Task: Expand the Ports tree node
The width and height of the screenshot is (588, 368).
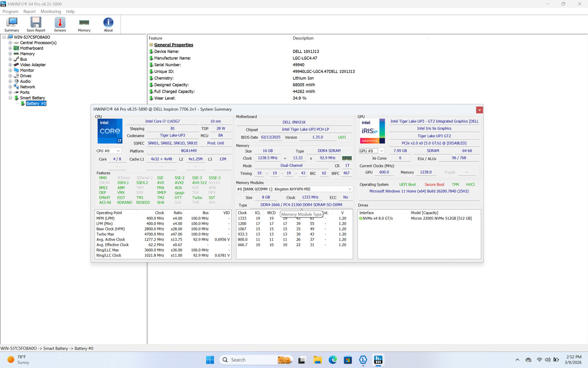Action: [10, 92]
